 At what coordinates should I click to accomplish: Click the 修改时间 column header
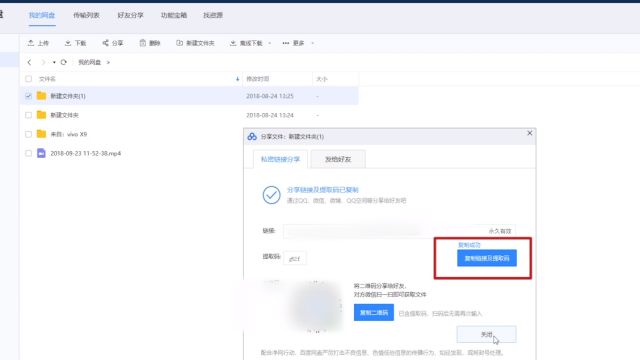258,79
